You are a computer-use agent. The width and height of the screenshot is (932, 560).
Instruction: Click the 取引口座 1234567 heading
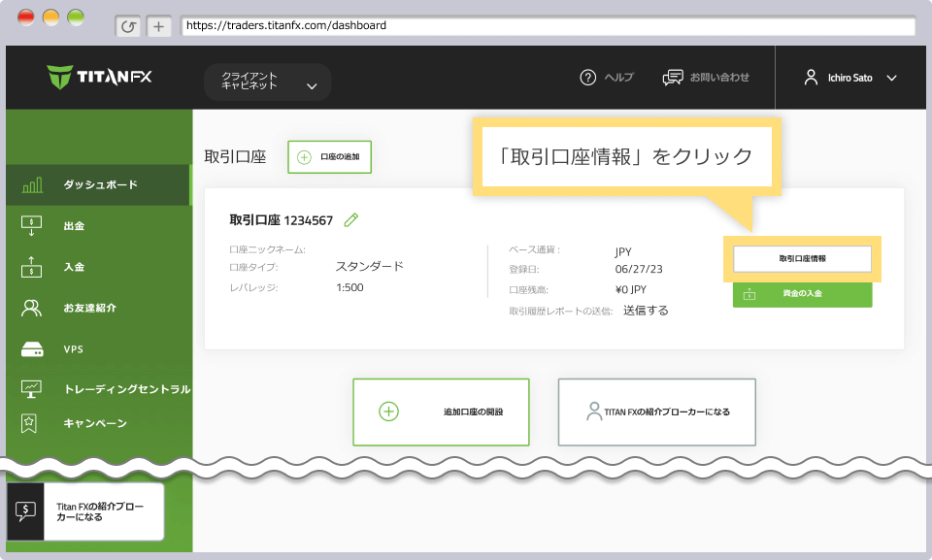pos(282,220)
